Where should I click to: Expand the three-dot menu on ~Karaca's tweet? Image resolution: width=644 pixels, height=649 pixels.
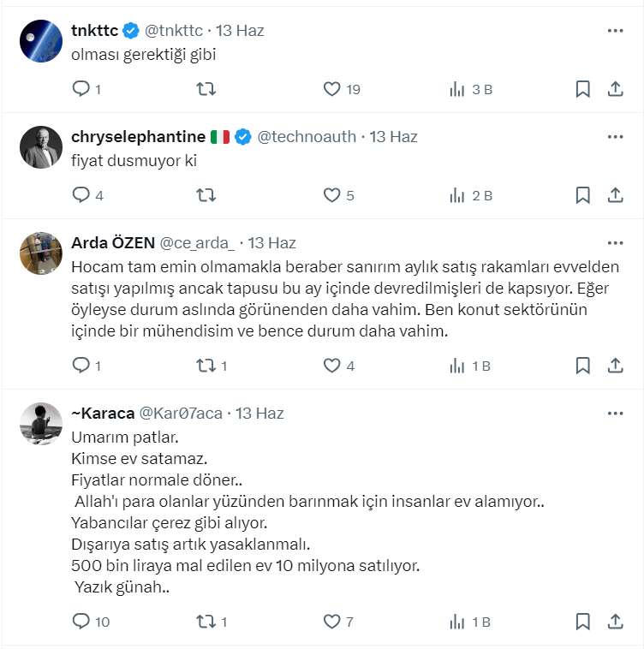click(615, 413)
